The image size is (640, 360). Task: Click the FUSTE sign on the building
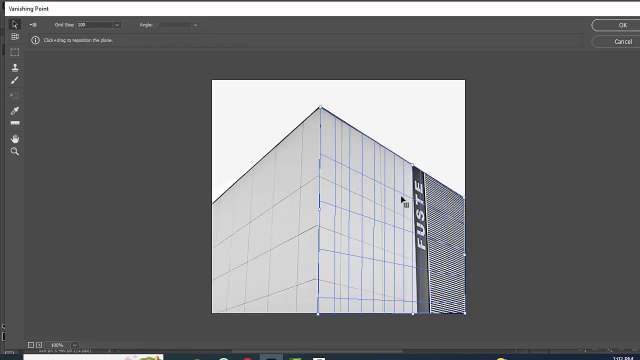[x=420, y=216]
